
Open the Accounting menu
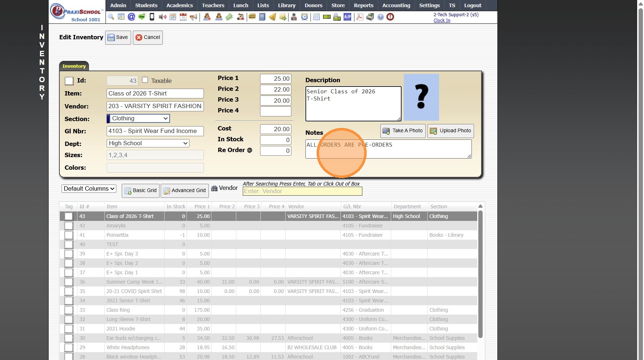(396, 5)
